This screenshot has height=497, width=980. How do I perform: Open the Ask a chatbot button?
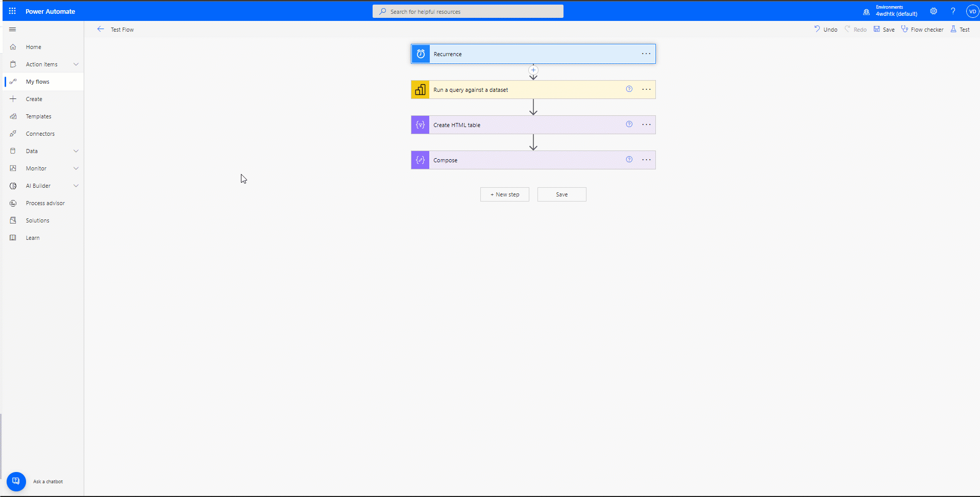pos(16,481)
